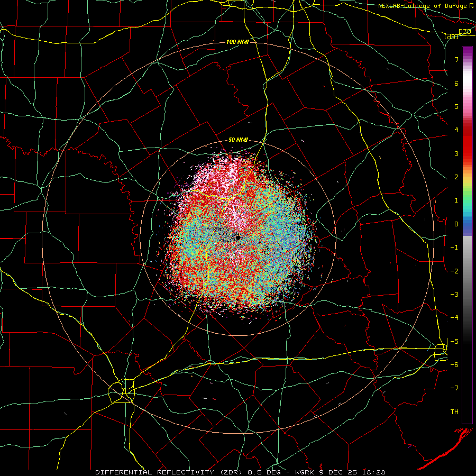Viewport: 476px width, 476px height.
Task: Click the 0 dB blue band on the scale
Action: point(467,224)
